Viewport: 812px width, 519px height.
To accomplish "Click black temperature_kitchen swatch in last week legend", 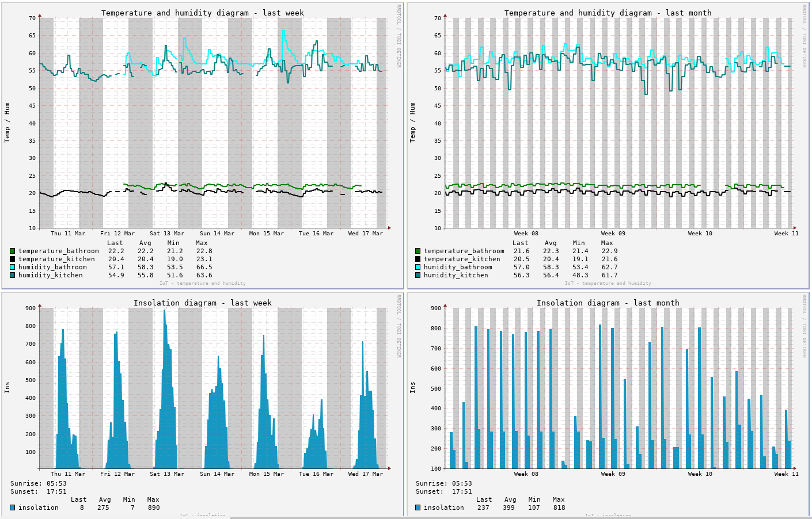I will pos(13,259).
